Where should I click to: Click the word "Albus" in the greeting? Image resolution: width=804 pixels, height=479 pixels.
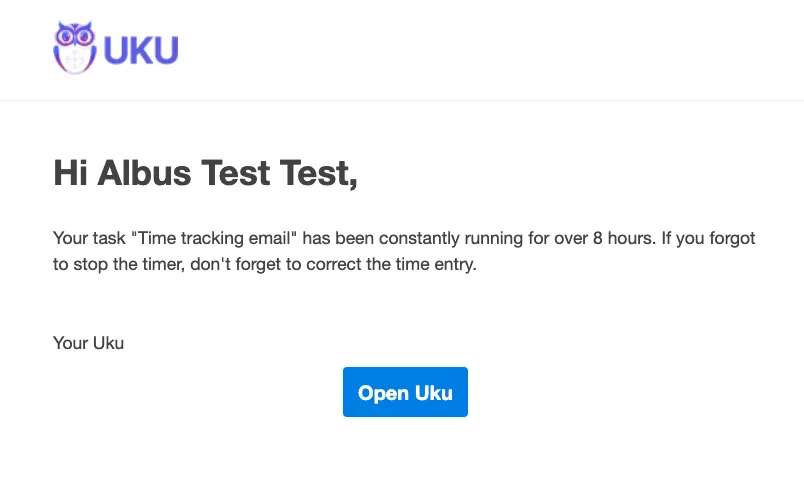coord(146,173)
